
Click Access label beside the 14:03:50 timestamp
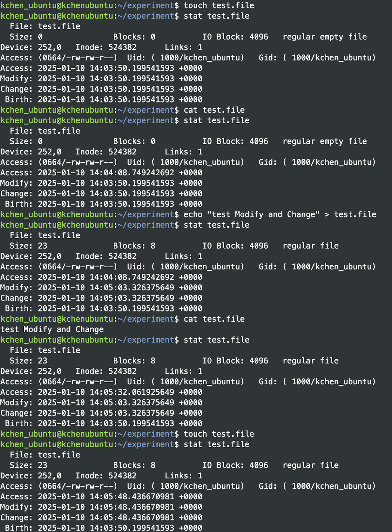[x=16, y=68]
